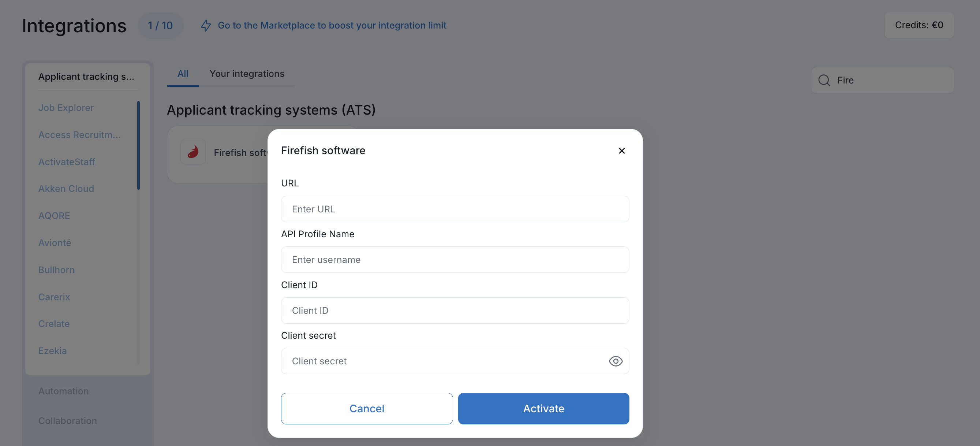Cancel the Firefish setup dialog

[367, 408]
